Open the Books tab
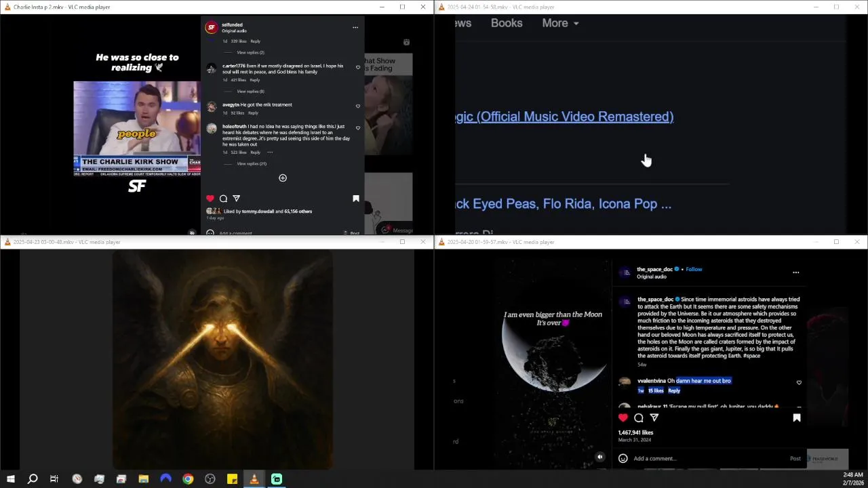The height and width of the screenshot is (488, 868). coord(507,23)
